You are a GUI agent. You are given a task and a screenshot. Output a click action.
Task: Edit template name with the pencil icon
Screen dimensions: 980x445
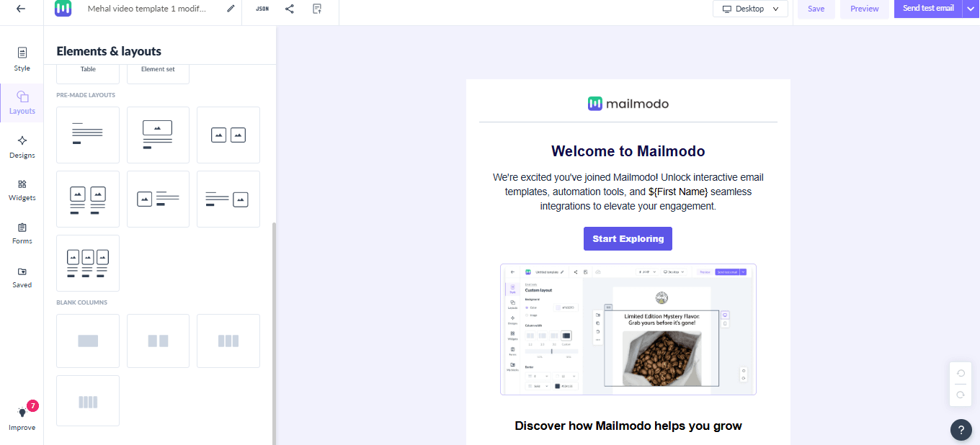(231, 9)
